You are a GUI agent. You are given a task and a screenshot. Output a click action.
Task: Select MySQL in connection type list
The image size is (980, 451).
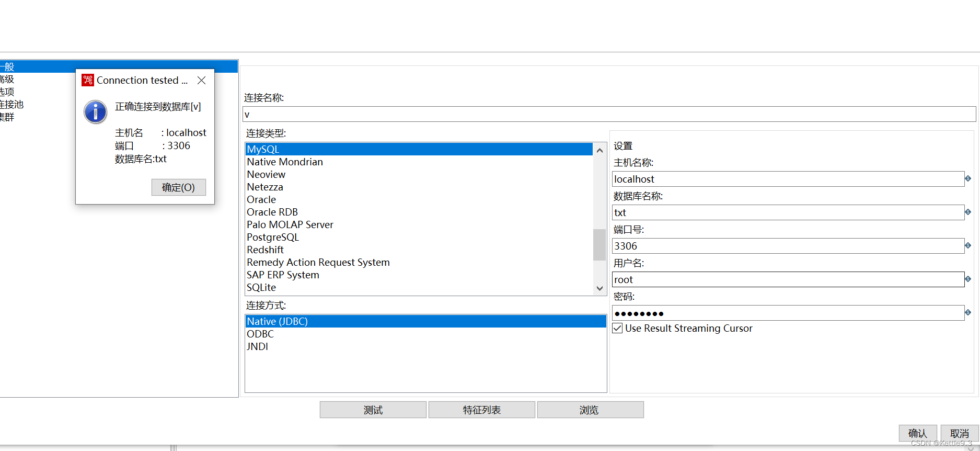point(419,149)
